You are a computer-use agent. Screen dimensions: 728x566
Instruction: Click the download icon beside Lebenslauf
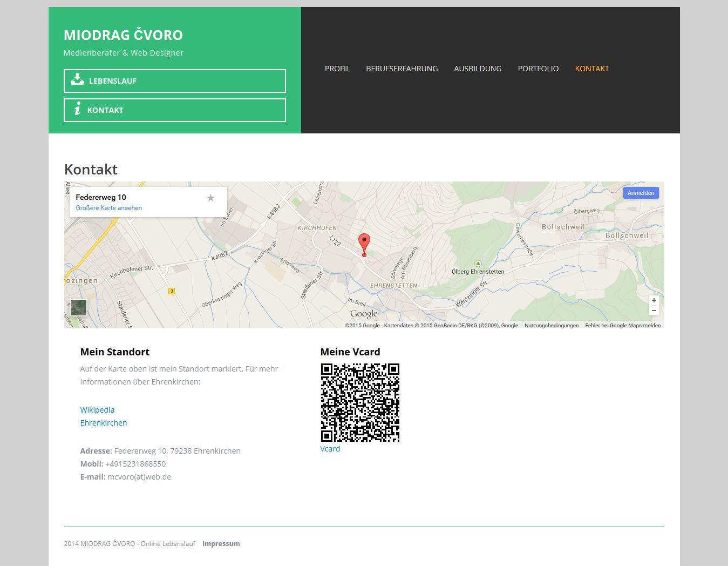click(77, 80)
